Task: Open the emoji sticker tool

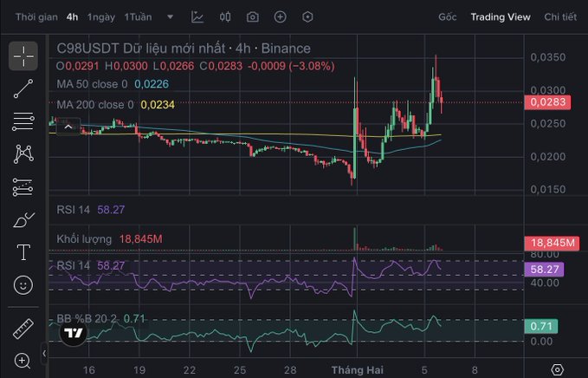Action: (x=23, y=284)
